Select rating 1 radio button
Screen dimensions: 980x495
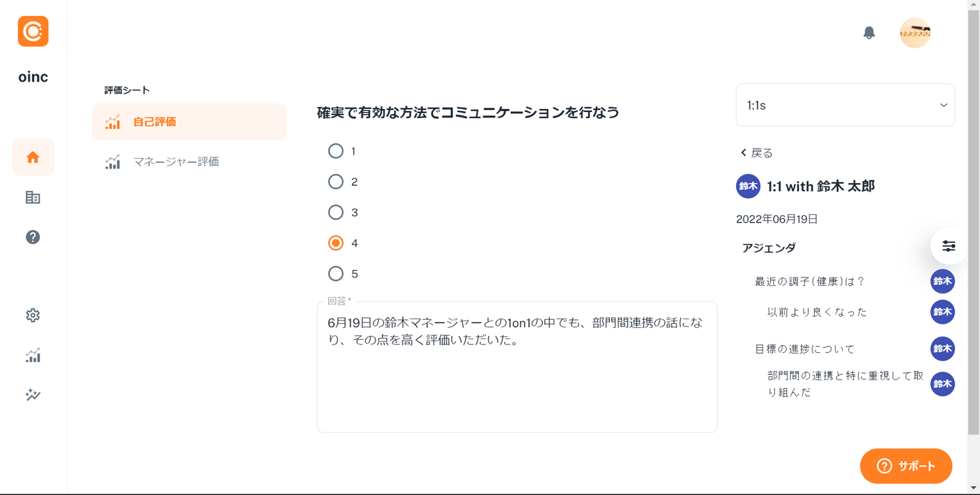[x=336, y=151]
